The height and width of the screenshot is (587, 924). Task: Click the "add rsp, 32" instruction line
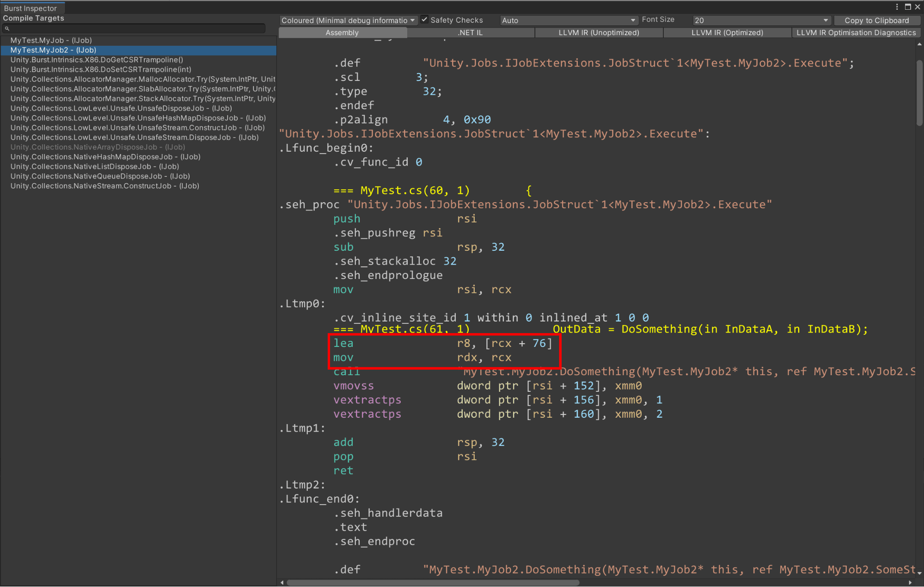pyautogui.click(x=419, y=442)
